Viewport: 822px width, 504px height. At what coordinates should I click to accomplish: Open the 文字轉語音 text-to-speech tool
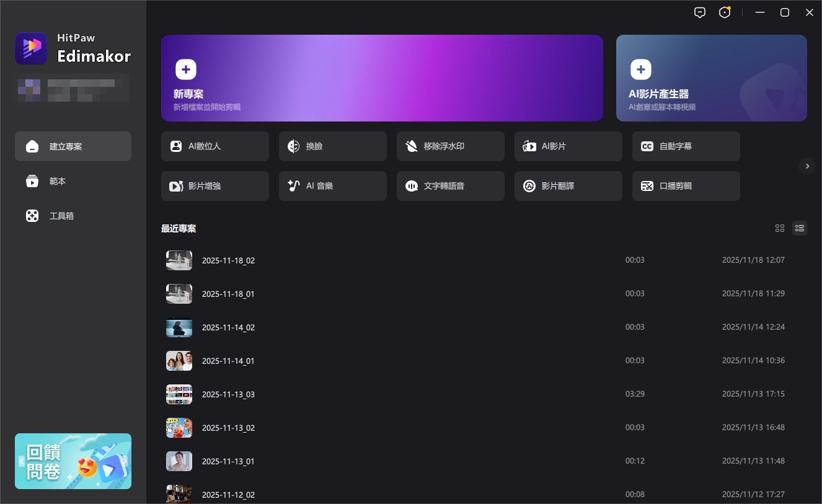click(x=450, y=186)
